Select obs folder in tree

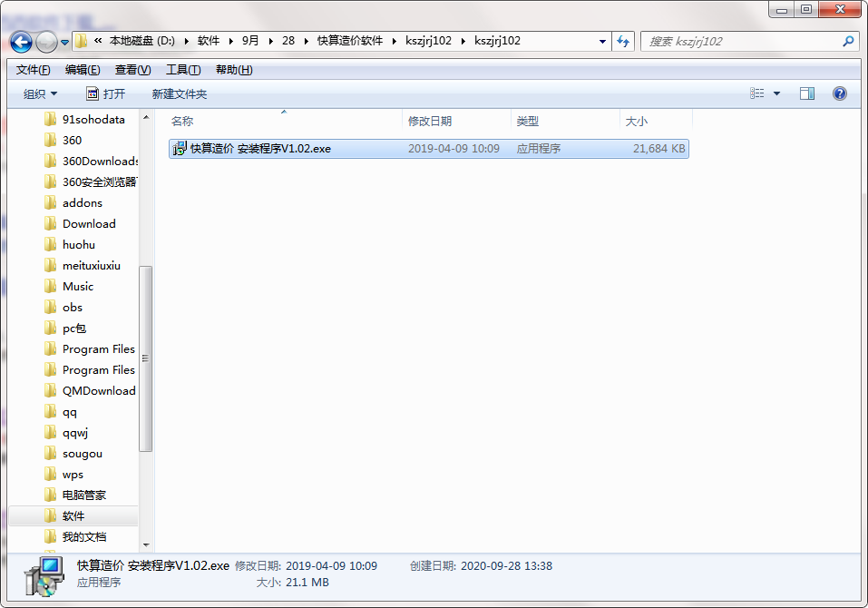click(73, 308)
